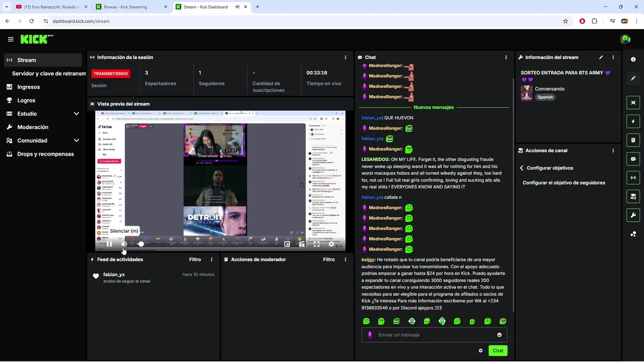This screenshot has height=362, width=644.
Task: Open the hamburger navigation menu
Action: pyautogui.click(x=11, y=39)
